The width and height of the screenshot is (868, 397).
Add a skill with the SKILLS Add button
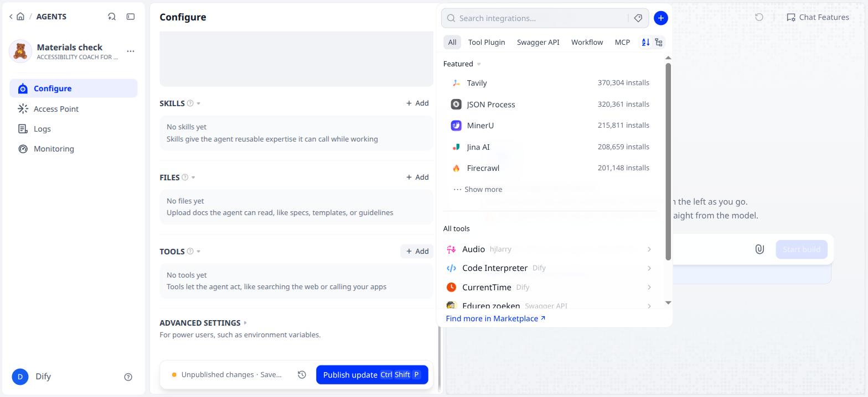[x=417, y=103]
